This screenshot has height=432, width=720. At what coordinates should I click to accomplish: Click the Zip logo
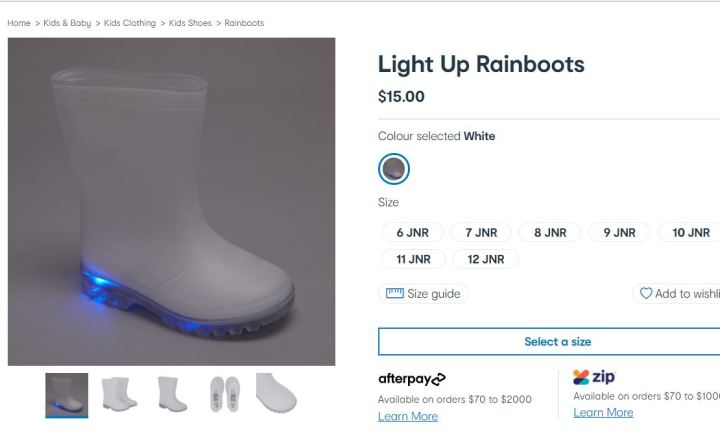(x=594, y=377)
